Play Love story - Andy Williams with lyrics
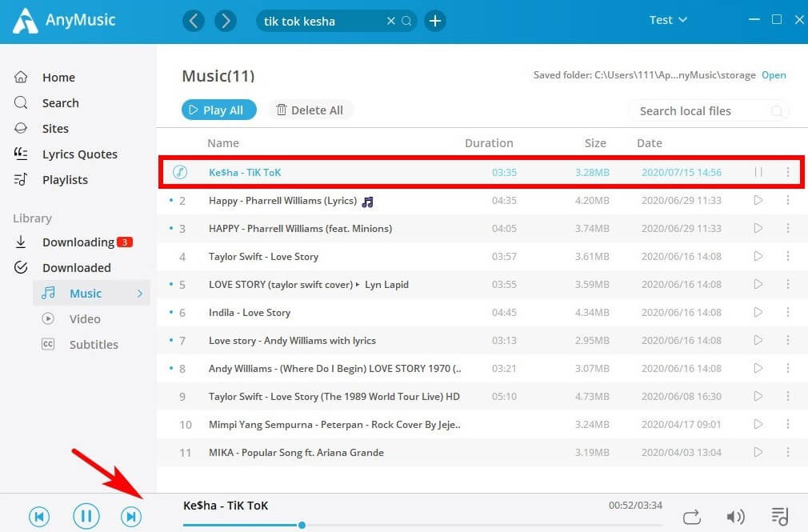 click(x=758, y=340)
